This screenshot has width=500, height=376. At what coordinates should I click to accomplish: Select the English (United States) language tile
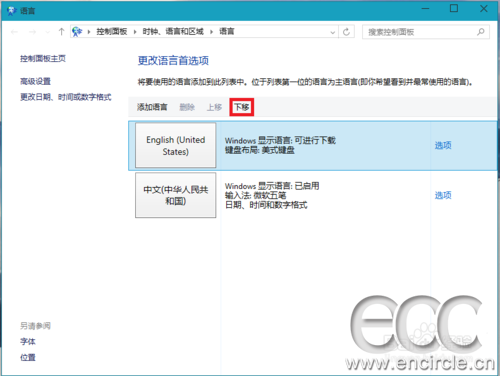coord(176,145)
